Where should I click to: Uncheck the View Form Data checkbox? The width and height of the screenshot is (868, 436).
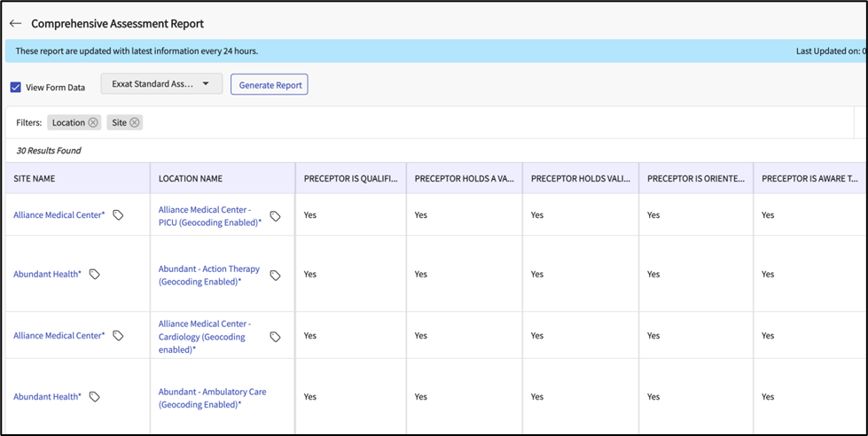16,87
